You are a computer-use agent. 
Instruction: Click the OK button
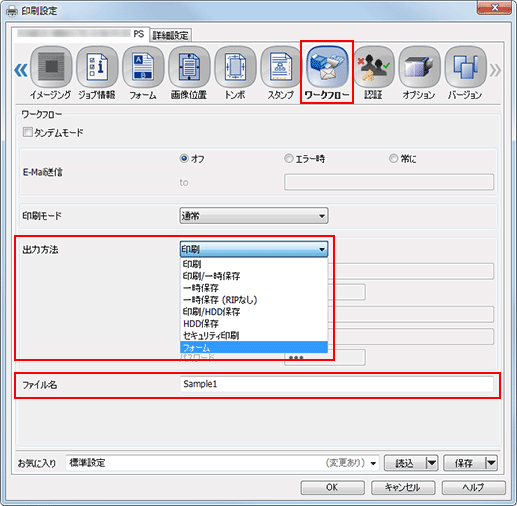[332, 488]
